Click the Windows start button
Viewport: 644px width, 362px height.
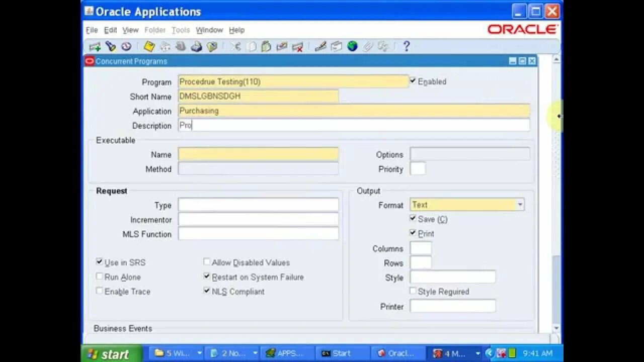[x=112, y=354]
